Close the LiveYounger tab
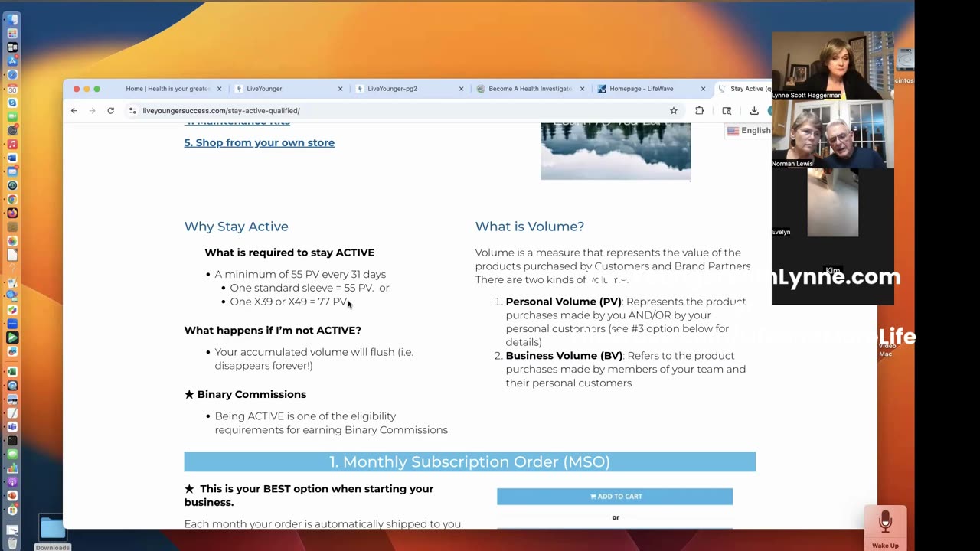 [x=341, y=89]
